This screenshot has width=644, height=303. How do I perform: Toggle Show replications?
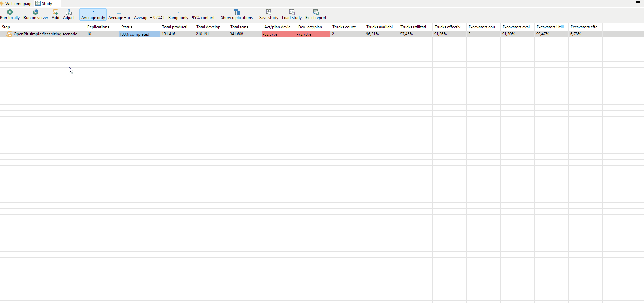click(237, 15)
